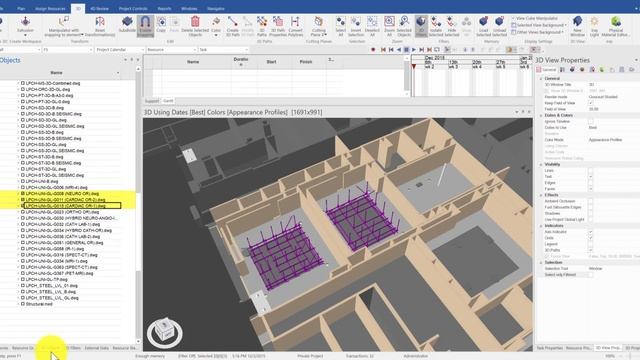Click Create 3D Path icon
Viewport: 640px width, 360px height.
(x=233, y=22)
